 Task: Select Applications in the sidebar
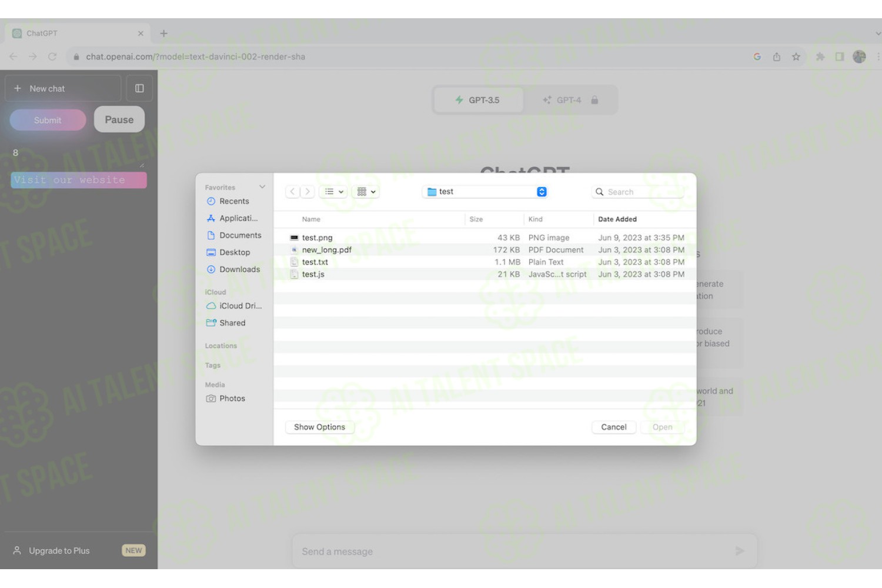pos(232,218)
